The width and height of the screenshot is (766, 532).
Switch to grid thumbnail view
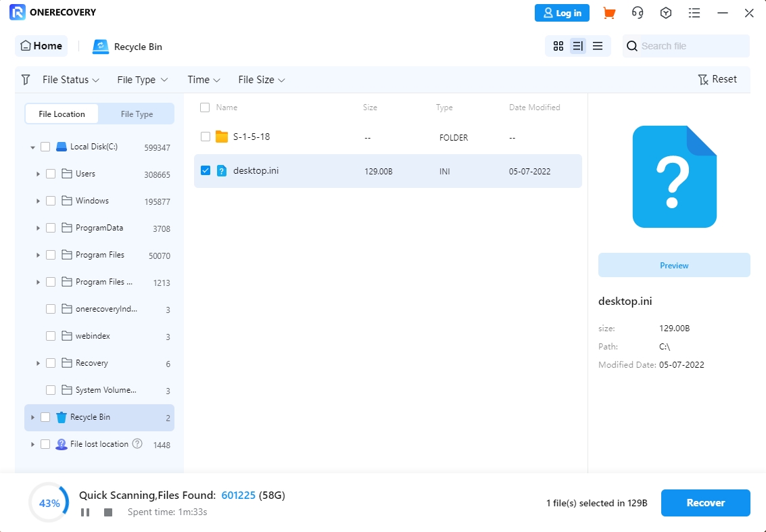558,46
